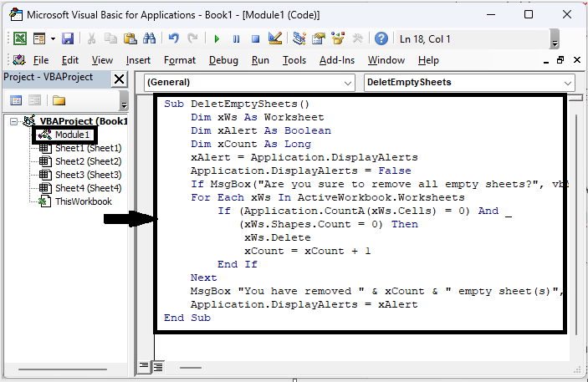Screen dimensions: 588x382
Task: Open Microsoft Visual Basic Help icon
Action: [x=381, y=38]
